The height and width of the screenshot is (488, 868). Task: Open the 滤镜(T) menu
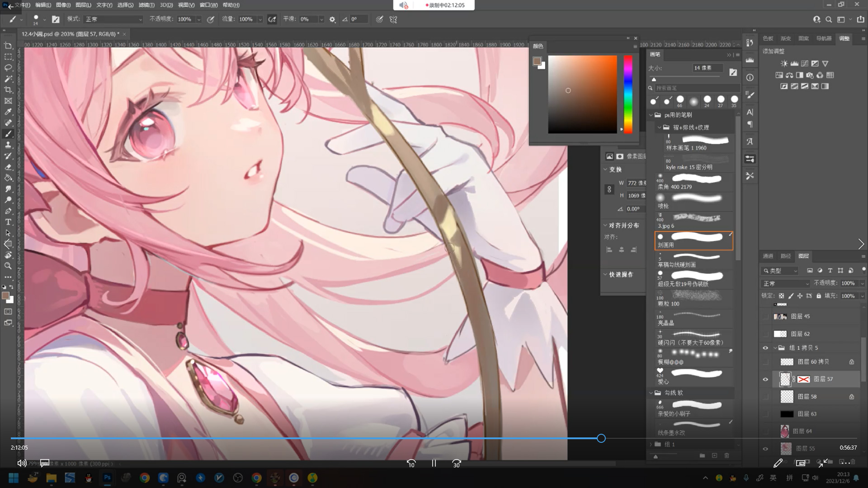(146, 5)
